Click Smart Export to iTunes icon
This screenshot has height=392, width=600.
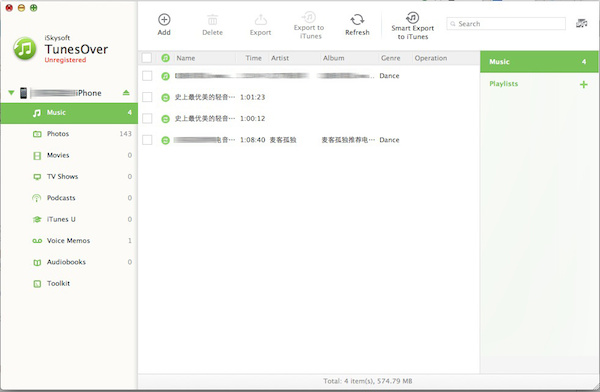coord(412,17)
